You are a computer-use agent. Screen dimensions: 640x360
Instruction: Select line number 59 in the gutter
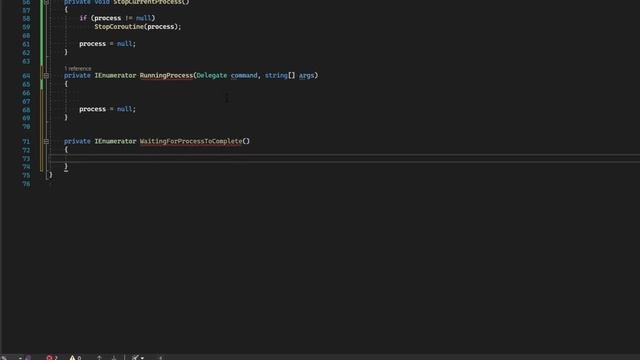[26, 27]
